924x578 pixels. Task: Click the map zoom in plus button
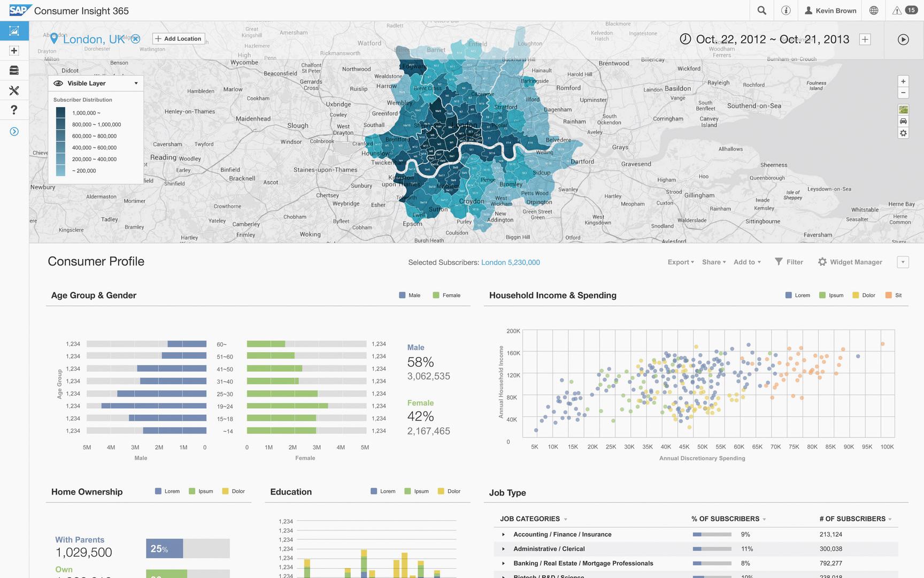point(903,81)
